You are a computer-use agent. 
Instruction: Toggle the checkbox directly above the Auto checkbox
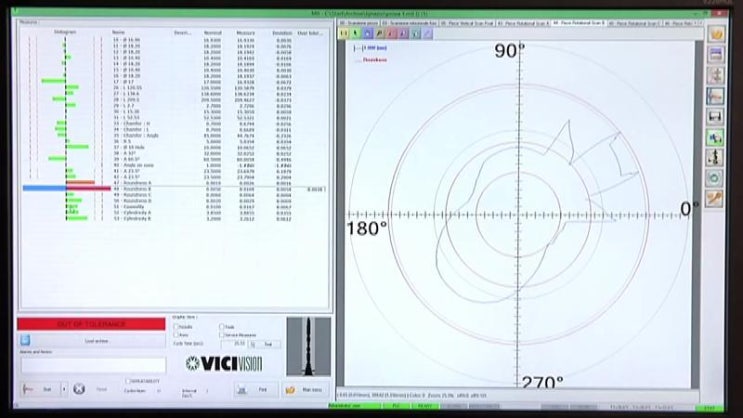tap(176, 327)
